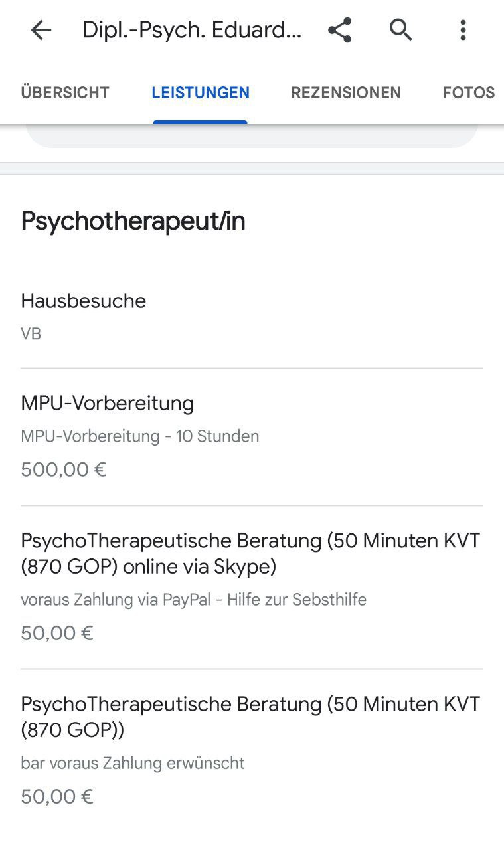Click the 50,00 € price under PayPal note
This screenshot has height=850, width=504.
pos(57,633)
